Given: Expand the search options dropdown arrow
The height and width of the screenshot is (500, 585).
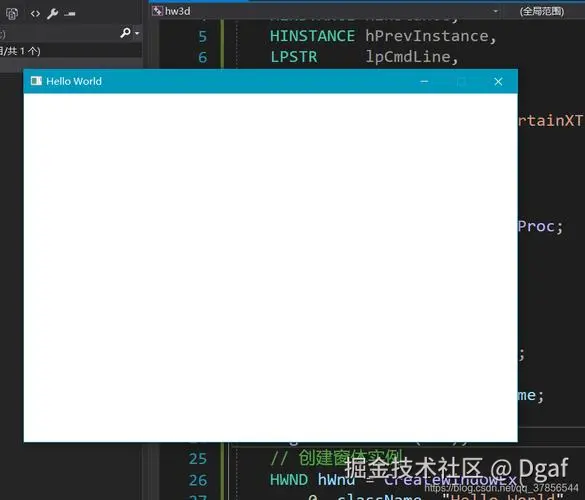Looking at the screenshot, I should tap(137, 33).
